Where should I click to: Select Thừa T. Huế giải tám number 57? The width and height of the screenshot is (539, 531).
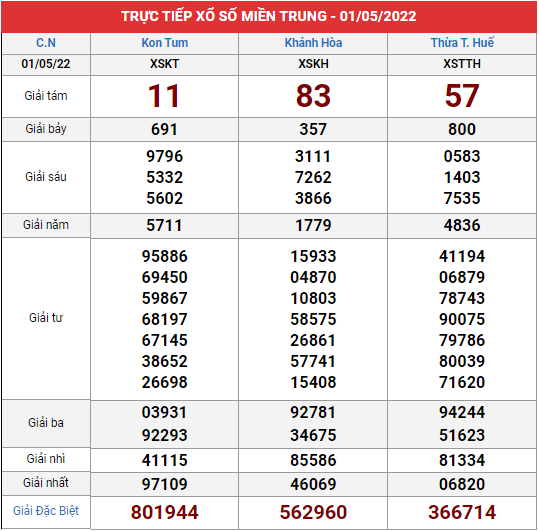(462, 96)
